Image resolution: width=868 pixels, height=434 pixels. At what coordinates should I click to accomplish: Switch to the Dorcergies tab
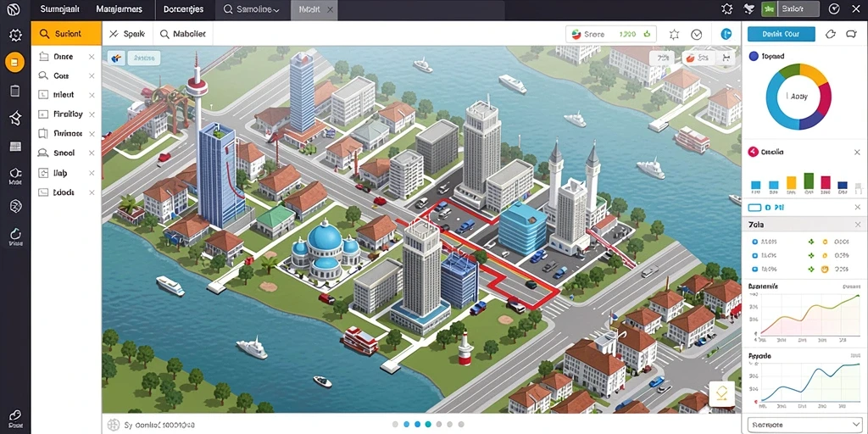(183, 9)
